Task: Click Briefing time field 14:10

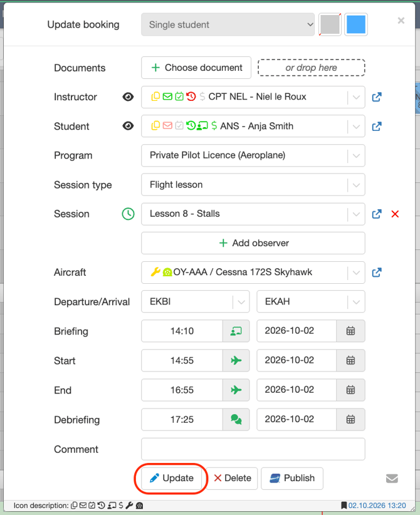Action: click(182, 331)
